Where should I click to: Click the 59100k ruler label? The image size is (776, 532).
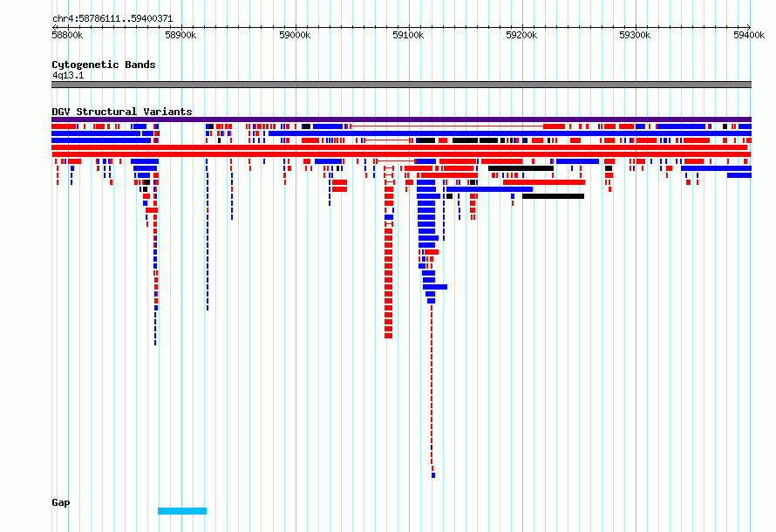click(408, 35)
